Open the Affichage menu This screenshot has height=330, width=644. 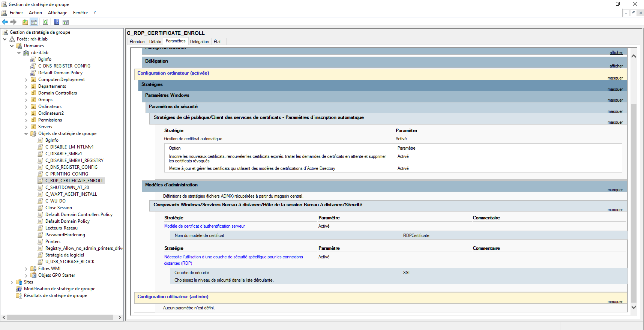tap(57, 13)
